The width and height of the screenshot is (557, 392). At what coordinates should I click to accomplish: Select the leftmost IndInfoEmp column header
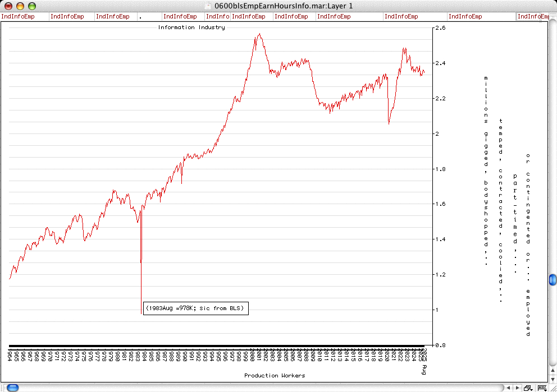coord(18,17)
